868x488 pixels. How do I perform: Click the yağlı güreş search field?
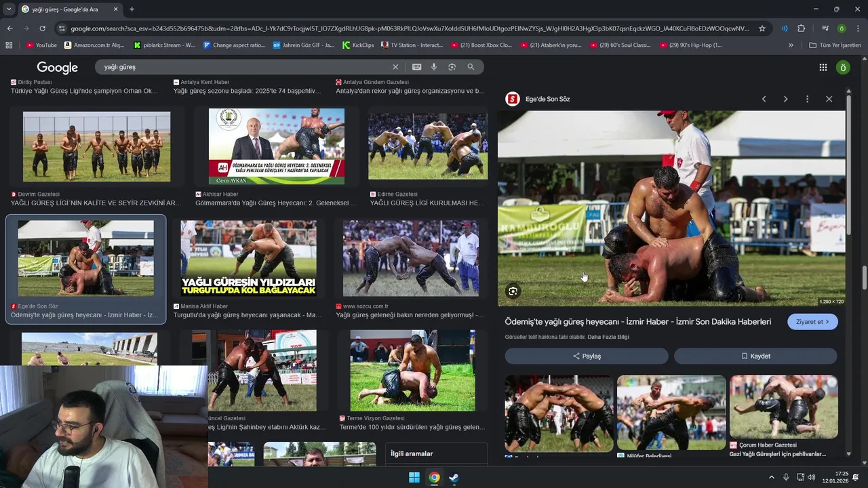coord(244,67)
